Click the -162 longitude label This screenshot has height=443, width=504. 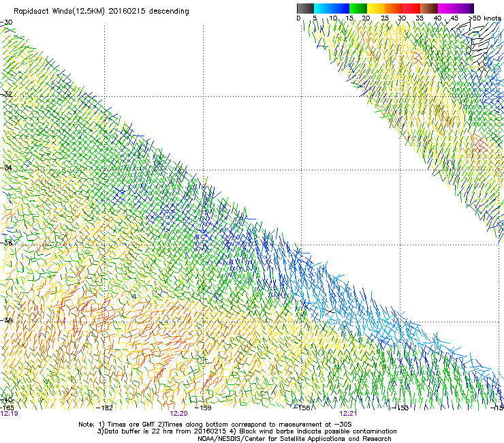pos(105,408)
